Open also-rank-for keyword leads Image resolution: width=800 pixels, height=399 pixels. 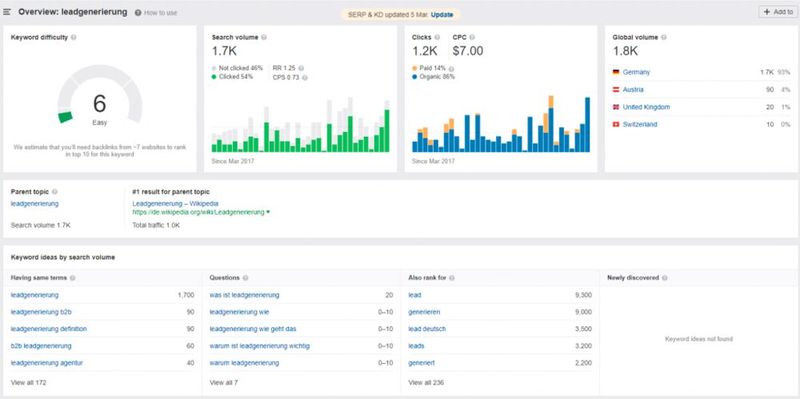(416, 346)
